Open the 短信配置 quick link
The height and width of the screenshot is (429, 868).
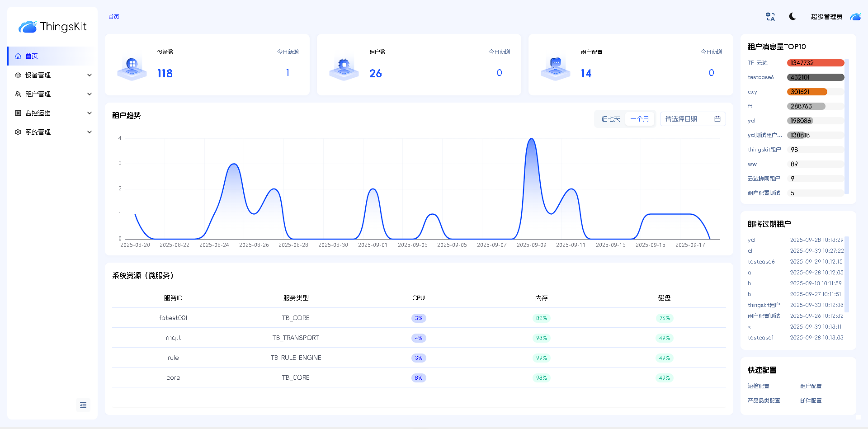point(758,386)
